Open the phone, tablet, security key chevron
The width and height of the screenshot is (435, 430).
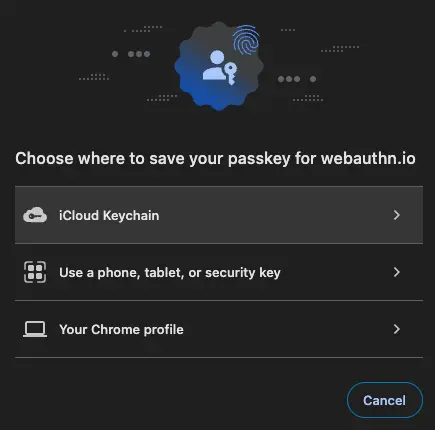[x=396, y=272]
